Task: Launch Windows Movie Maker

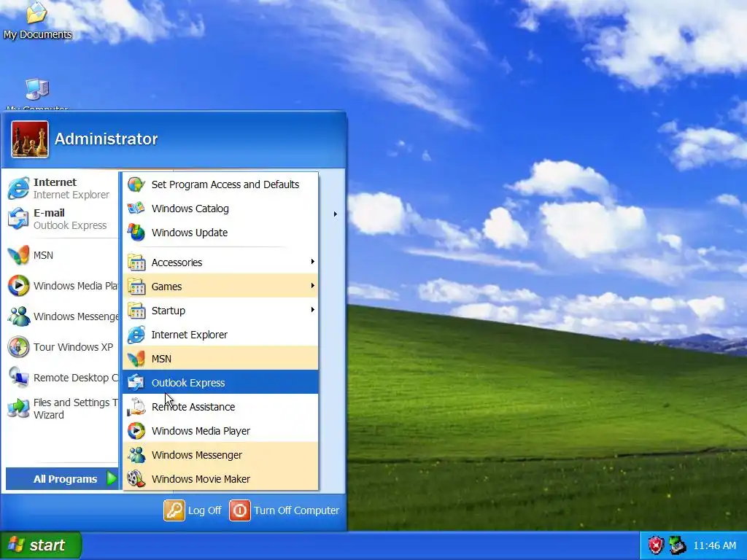Action: tap(220, 478)
